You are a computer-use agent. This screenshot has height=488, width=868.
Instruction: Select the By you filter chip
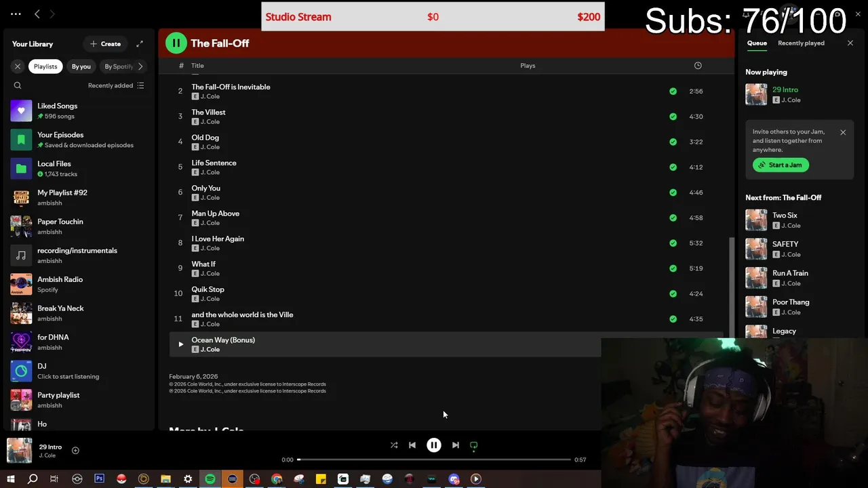(81, 66)
